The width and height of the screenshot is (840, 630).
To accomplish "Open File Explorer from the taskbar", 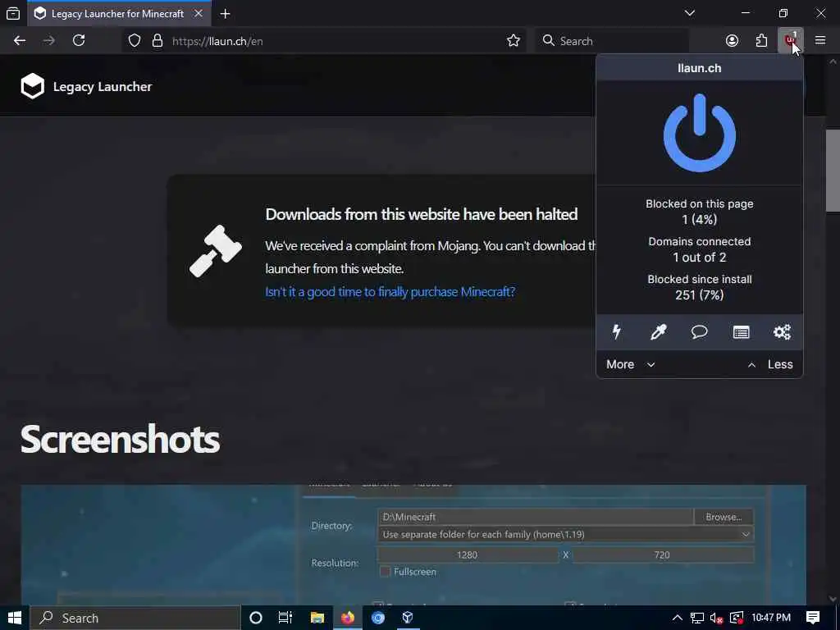I will click(x=317, y=618).
